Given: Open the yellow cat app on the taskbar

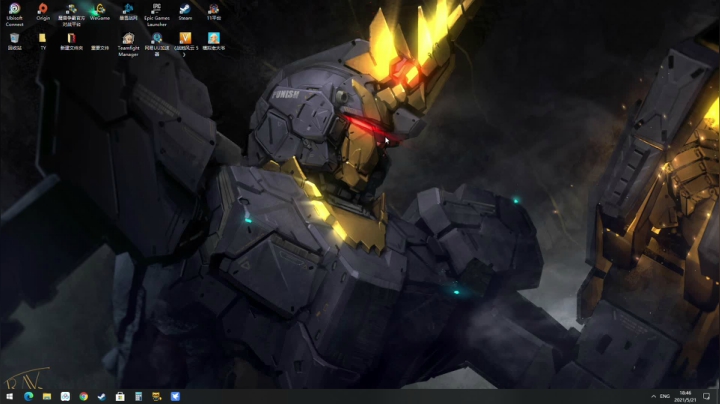Looking at the screenshot, I should [157, 396].
